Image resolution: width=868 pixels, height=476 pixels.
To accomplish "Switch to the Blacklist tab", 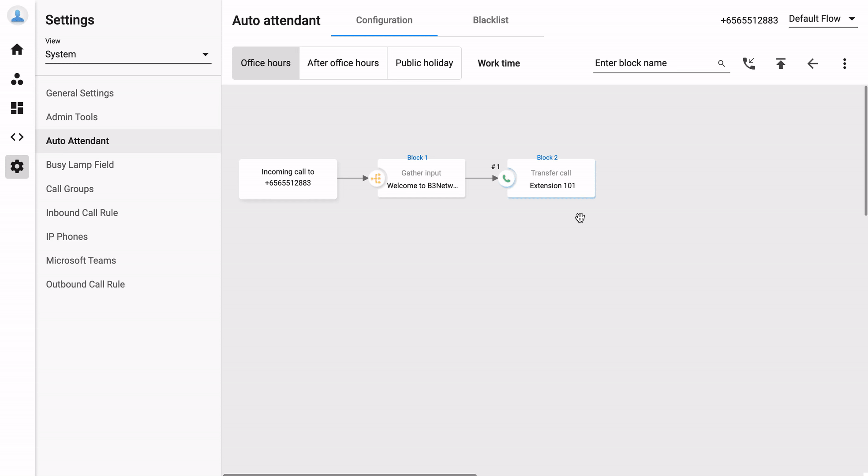I will 490,20.
